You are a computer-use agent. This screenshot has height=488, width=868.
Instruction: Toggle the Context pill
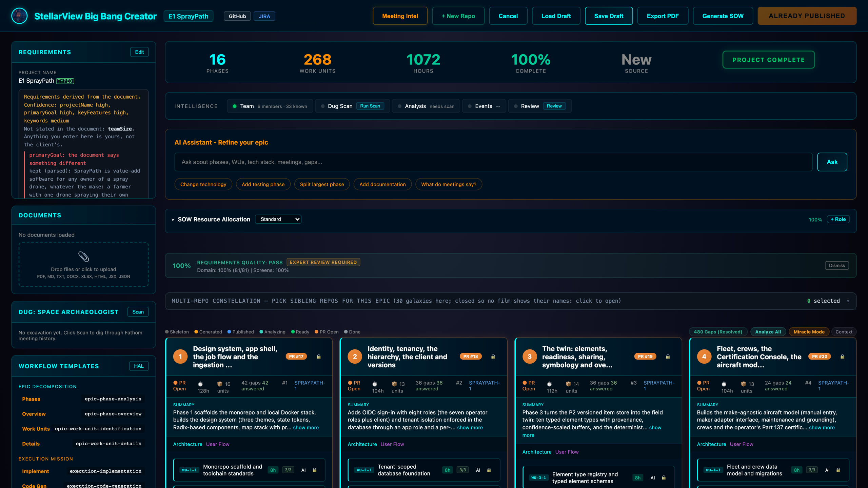(x=844, y=332)
